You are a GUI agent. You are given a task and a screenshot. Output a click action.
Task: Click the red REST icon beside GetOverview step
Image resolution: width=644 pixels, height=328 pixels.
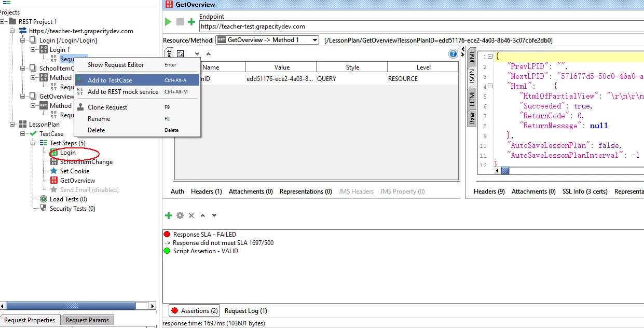pos(54,181)
